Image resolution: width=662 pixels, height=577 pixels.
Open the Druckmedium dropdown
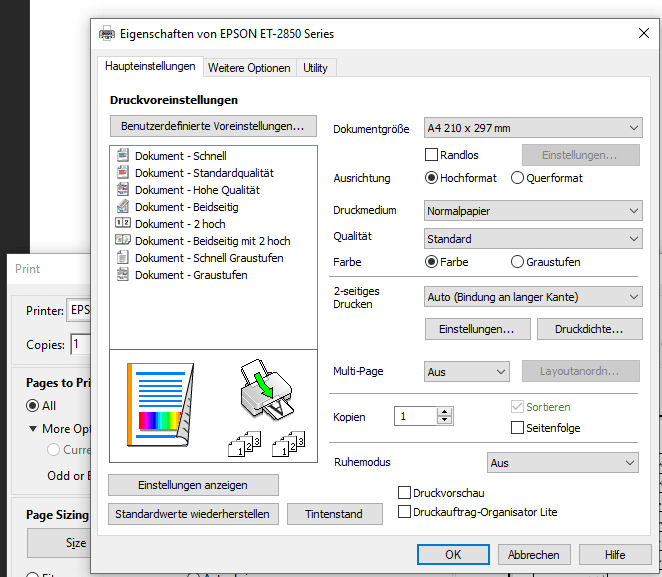point(533,210)
